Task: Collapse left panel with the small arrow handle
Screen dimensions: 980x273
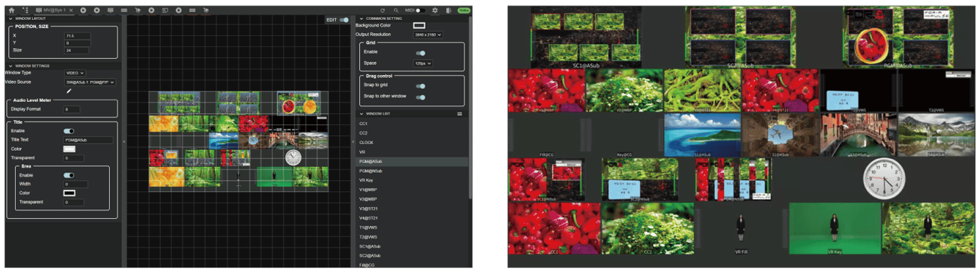Action: coord(124,141)
